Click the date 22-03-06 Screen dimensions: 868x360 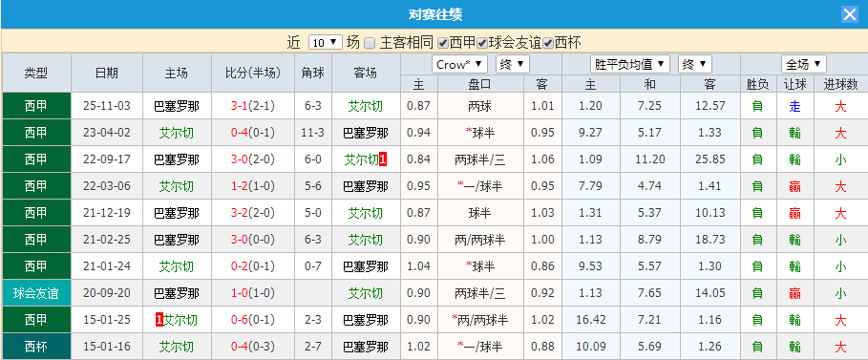[x=107, y=186]
